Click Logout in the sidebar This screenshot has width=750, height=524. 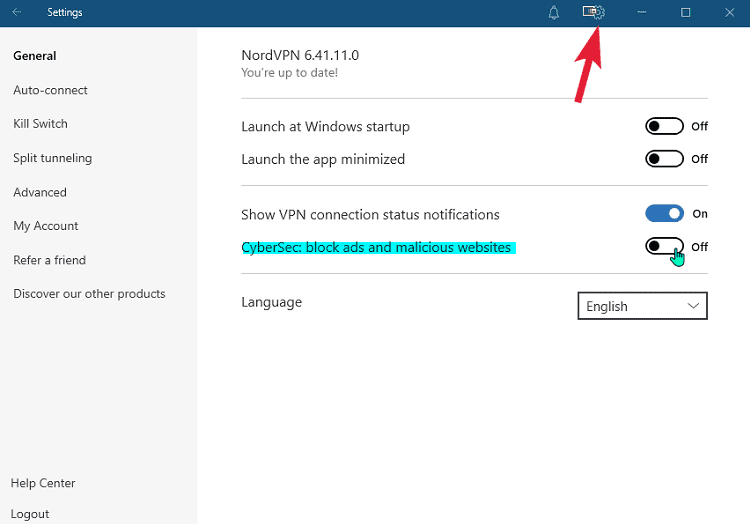(30, 514)
